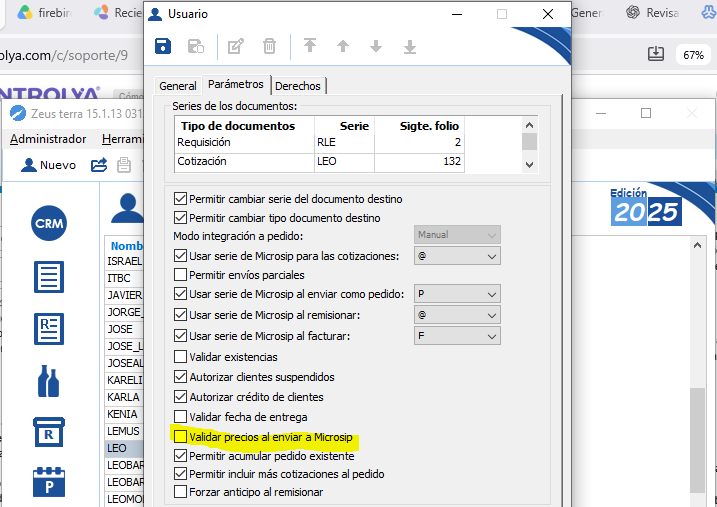Open the calendar P icon in sidebar

(x=49, y=482)
